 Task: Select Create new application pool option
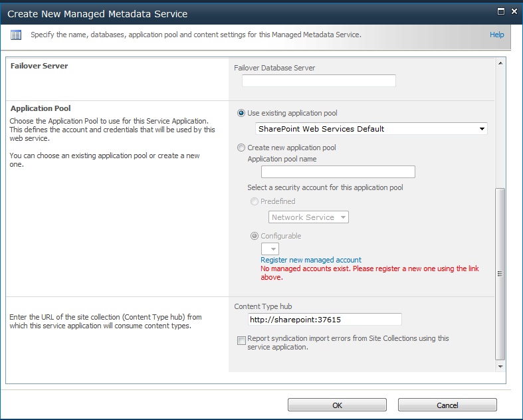coord(241,148)
